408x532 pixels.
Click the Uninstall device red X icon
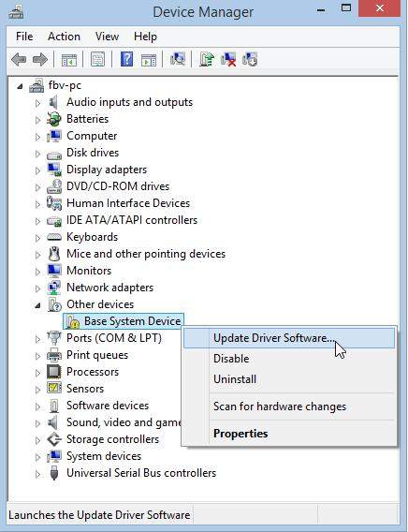[228, 59]
